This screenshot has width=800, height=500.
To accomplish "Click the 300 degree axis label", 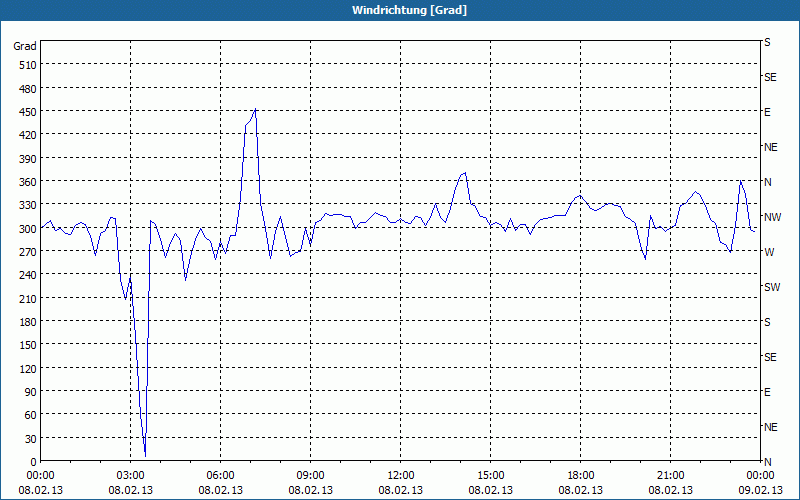I will [28, 229].
